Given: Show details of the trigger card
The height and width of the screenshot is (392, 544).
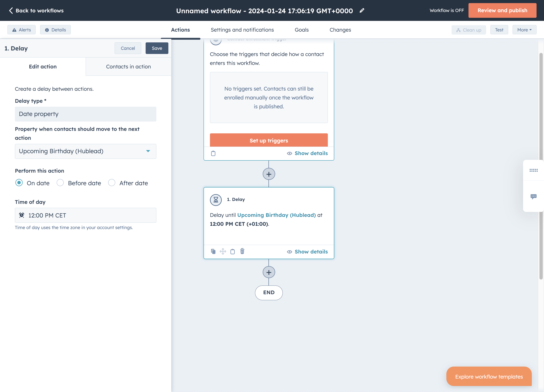Looking at the screenshot, I should click(x=307, y=153).
